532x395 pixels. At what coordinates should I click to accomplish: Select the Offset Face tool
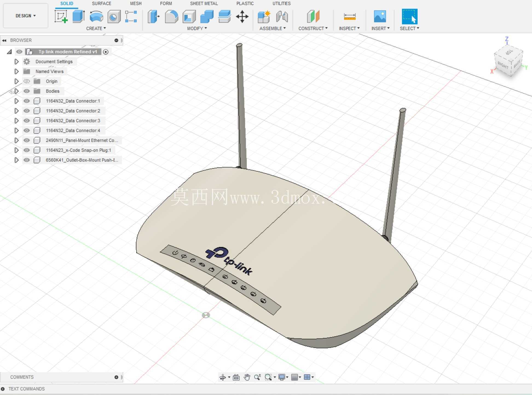(224, 16)
